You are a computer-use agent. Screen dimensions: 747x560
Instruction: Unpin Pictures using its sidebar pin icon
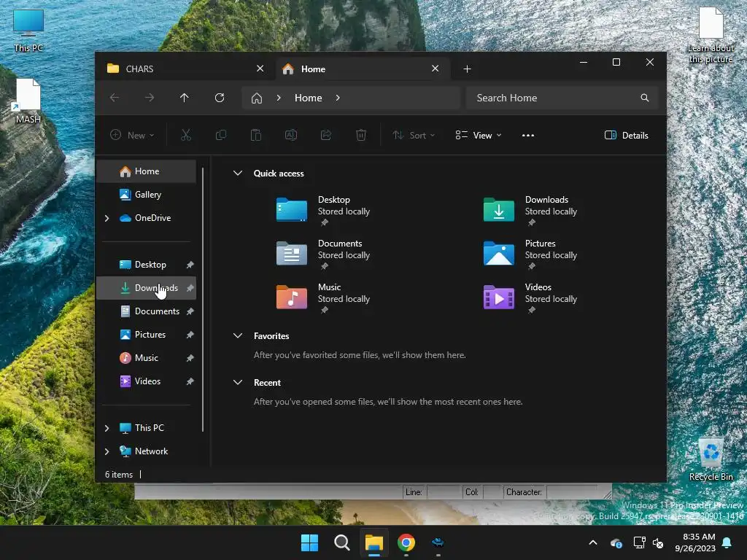pos(190,335)
